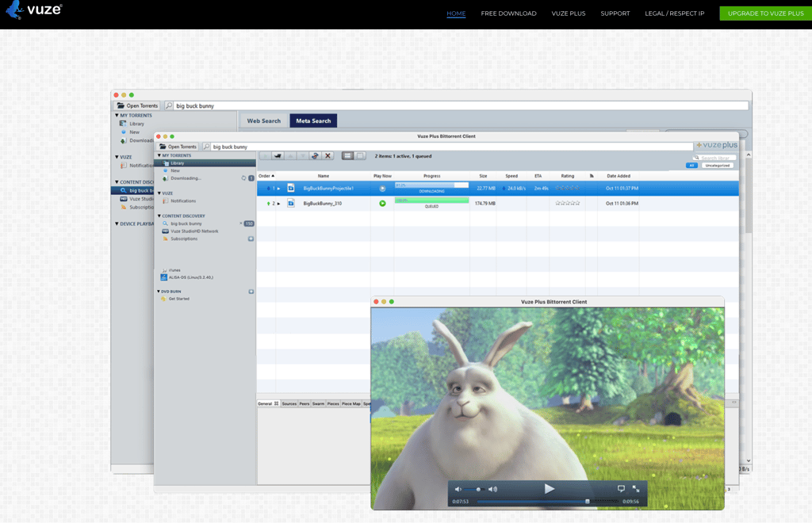The height and width of the screenshot is (523, 812).
Task: Click the maximum volume speaker icon
Action: point(492,489)
